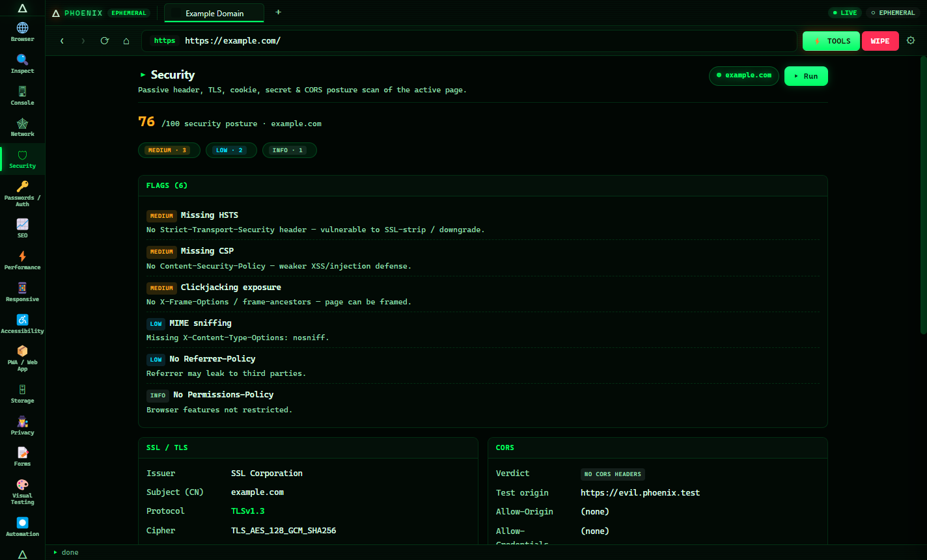Click the Phoenix logo at sidebar top
Viewport: 927px width, 560px height.
click(x=22, y=8)
